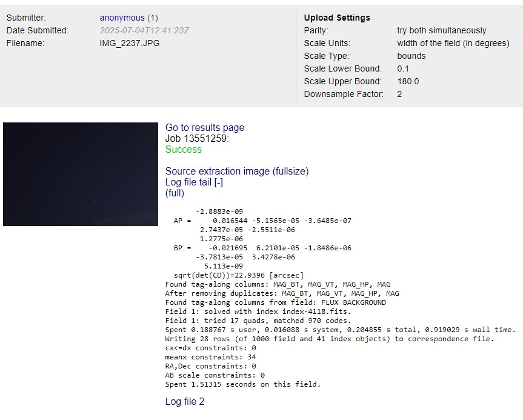The width and height of the screenshot is (523, 420).
Task: Click the Upload Settings heading
Action: click(x=337, y=18)
